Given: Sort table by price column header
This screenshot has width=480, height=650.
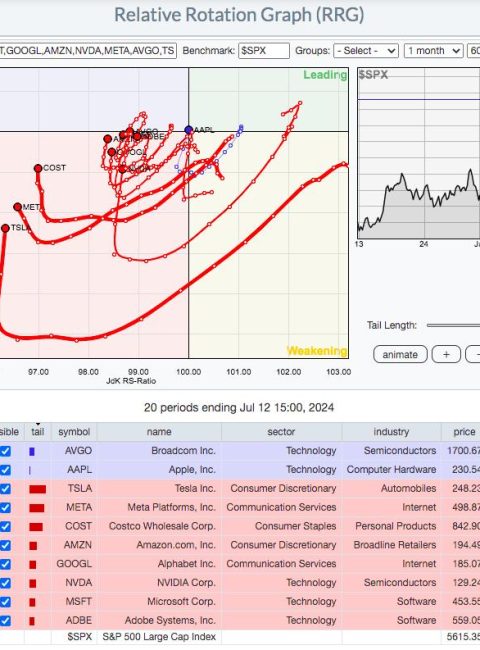Looking at the screenshot, I should click(x=463, y=432).
